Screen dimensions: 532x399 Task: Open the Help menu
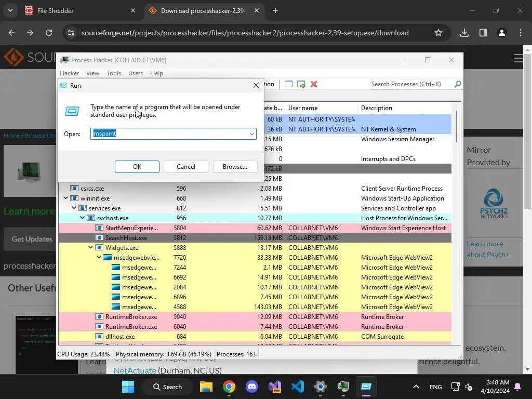point(156,73)
